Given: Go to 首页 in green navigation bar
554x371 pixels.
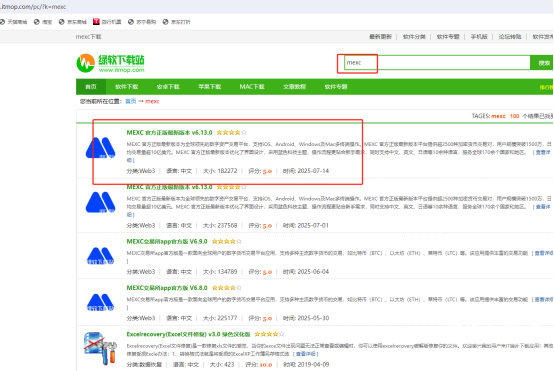Looking at the screenshot, I should [x=91, y=87].
